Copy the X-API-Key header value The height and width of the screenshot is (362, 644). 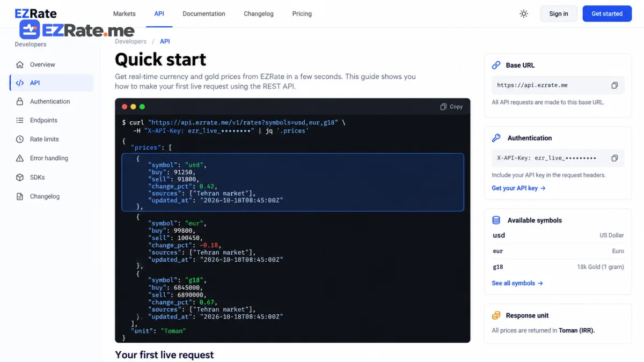point(614,158)
